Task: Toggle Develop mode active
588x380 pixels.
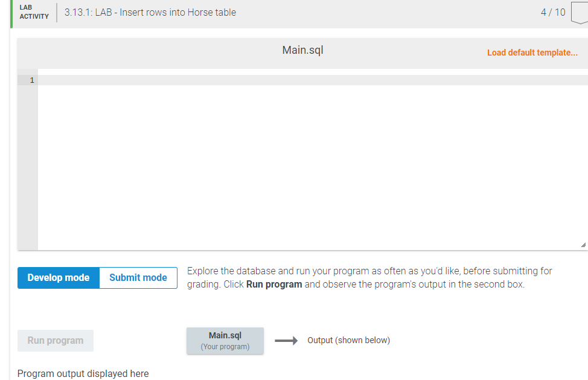Action: pos(58,277)
